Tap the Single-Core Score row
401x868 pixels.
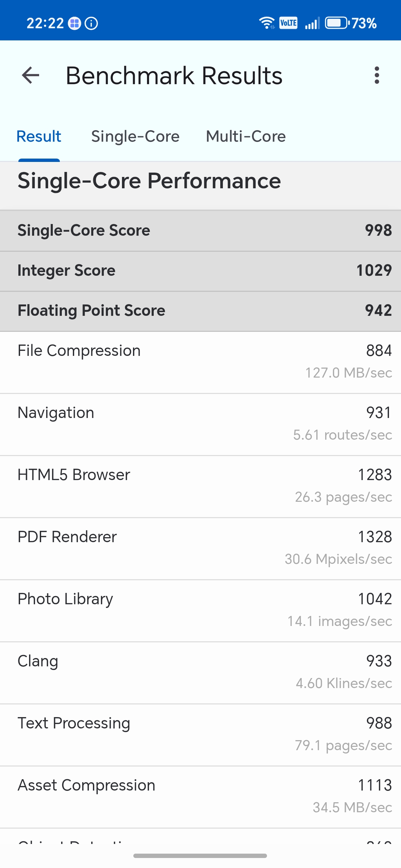click(x=200, y=230)
